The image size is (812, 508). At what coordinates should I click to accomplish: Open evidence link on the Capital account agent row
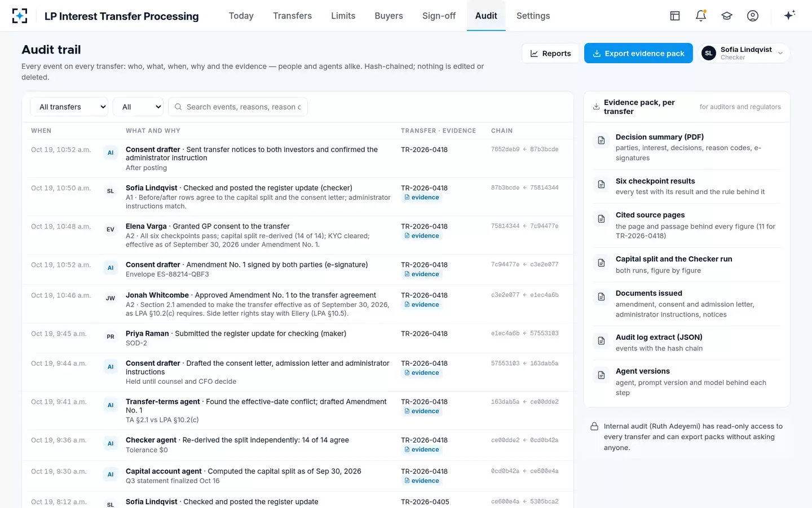pos(422,481)
